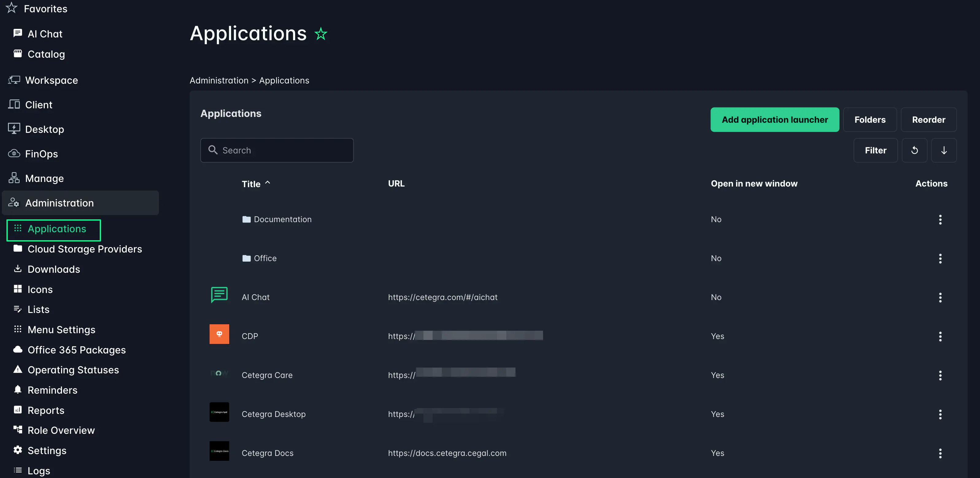Click the Administration breadcrumb link

tap(219, 81)
